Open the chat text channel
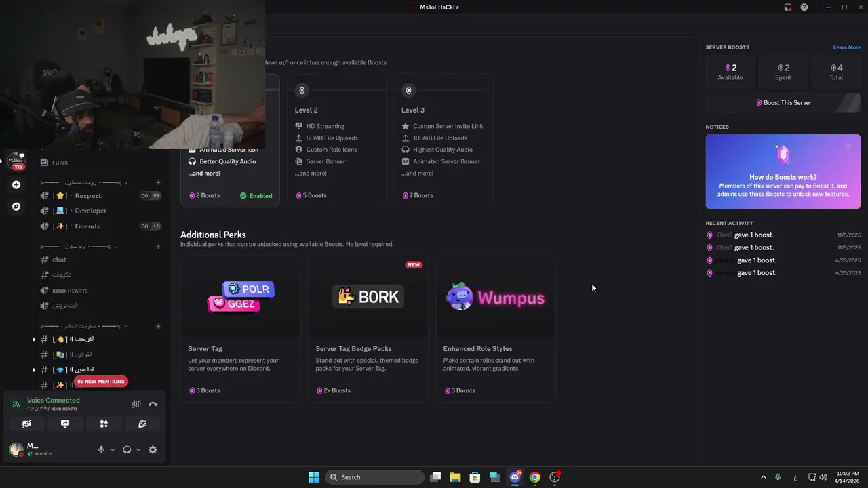This screenshot has width=868, height=488. tap(99, 260)
